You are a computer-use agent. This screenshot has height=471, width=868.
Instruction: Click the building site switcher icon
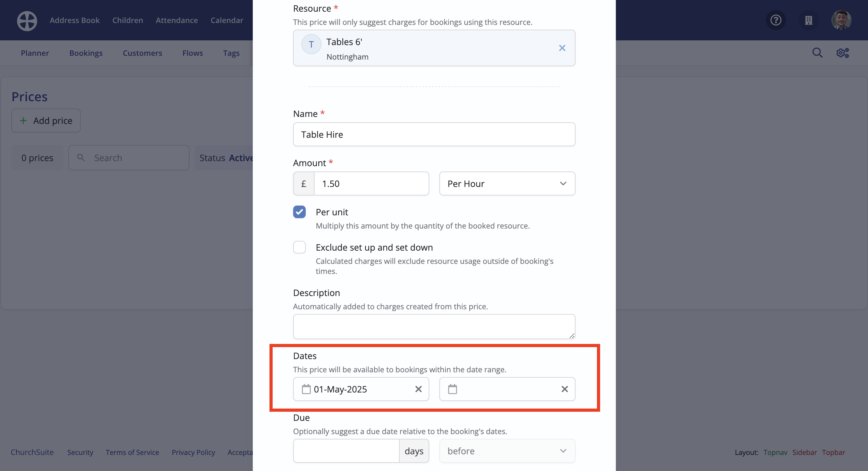pos(808,20)
